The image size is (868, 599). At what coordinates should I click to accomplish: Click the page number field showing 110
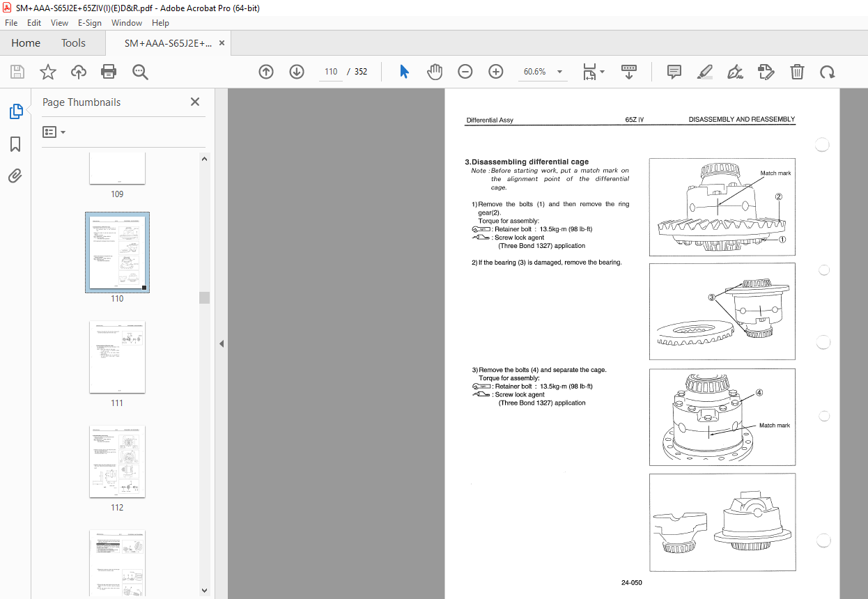point(331,72)
